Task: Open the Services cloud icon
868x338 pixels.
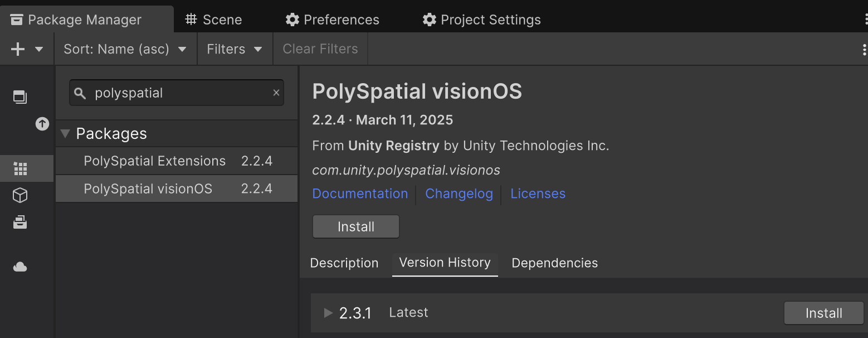Action: click(x=20, y=267)
